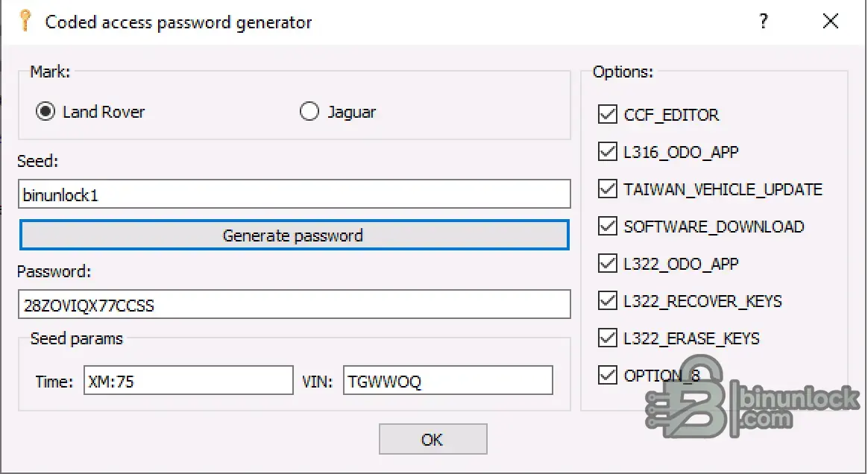The image size is (868, 474).
Task: Confirm with the OK button
Action: (x=433, y=439)
